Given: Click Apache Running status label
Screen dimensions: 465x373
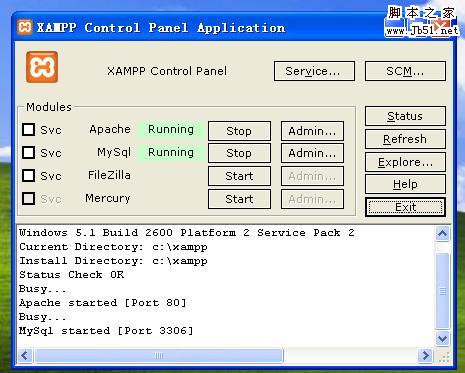Looking at the screenshot, I should [171, 129].
